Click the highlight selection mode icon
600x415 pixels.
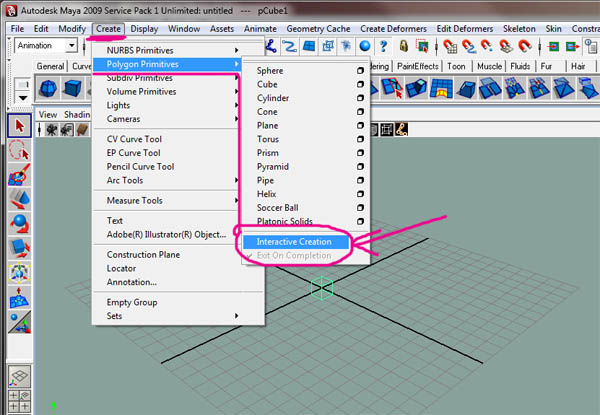click(422, 46)
